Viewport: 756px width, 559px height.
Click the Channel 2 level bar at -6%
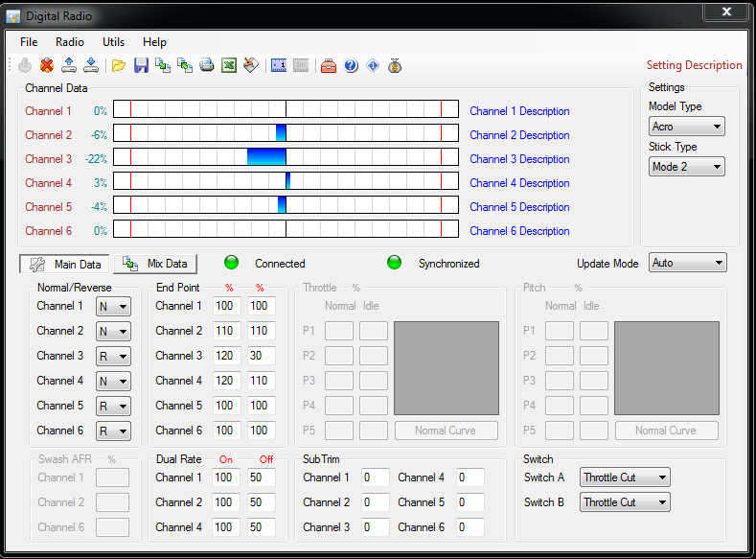286,133
